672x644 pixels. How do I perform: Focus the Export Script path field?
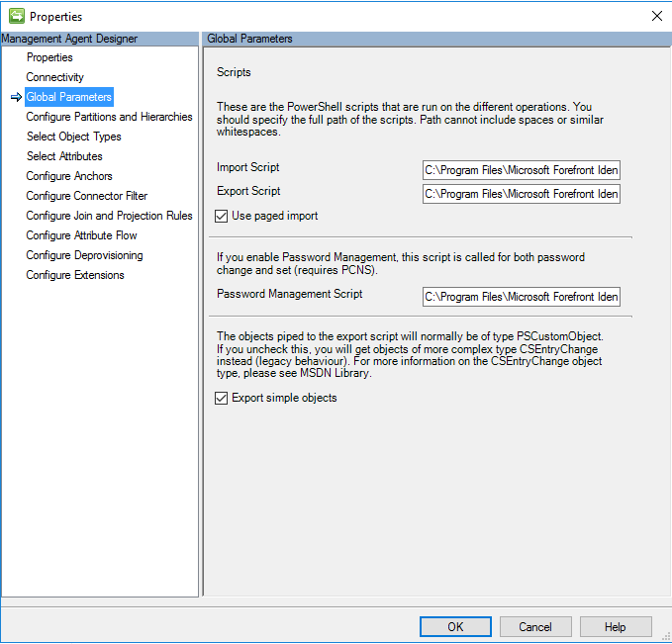pyautogui.click(x=521, y=194)
